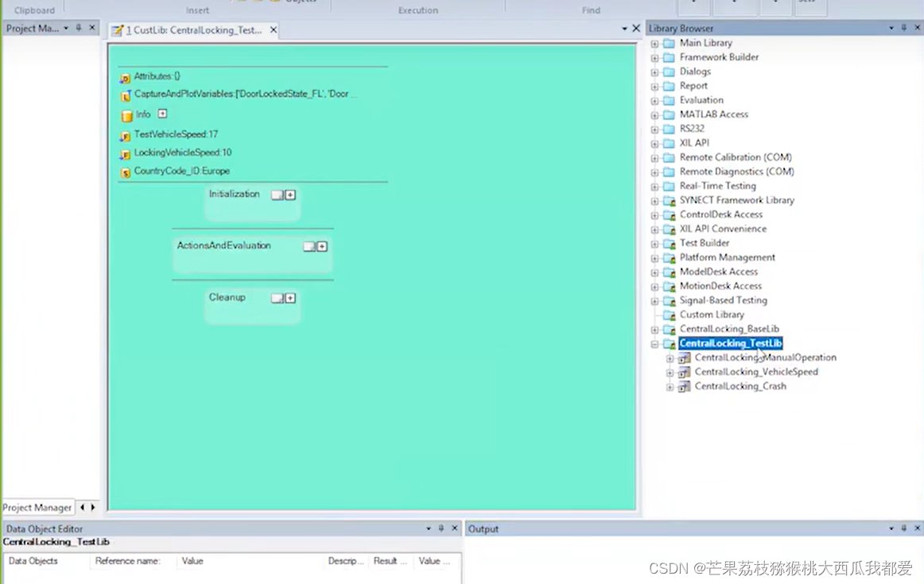Click the Reference name column header
The height and width of the screenshot is (584, 924).
[133, 561]
